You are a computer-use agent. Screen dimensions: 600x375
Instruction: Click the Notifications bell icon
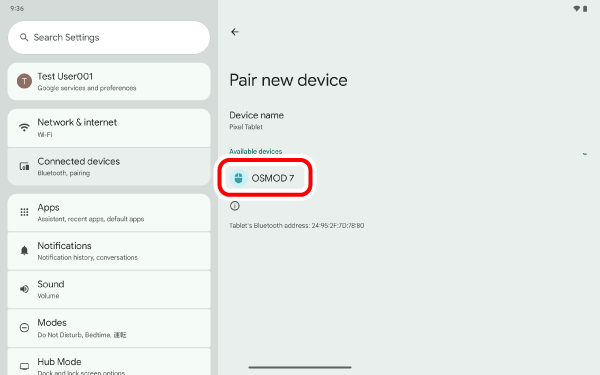(24, 251)
